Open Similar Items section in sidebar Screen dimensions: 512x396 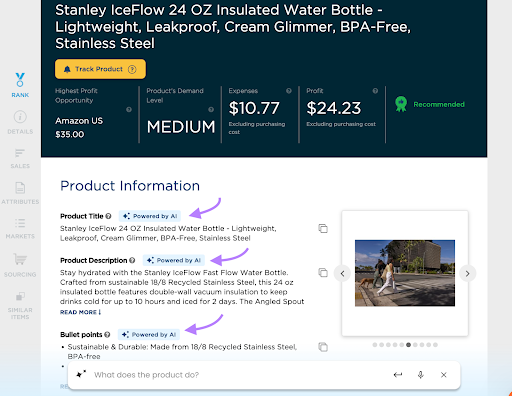(20, 306)
